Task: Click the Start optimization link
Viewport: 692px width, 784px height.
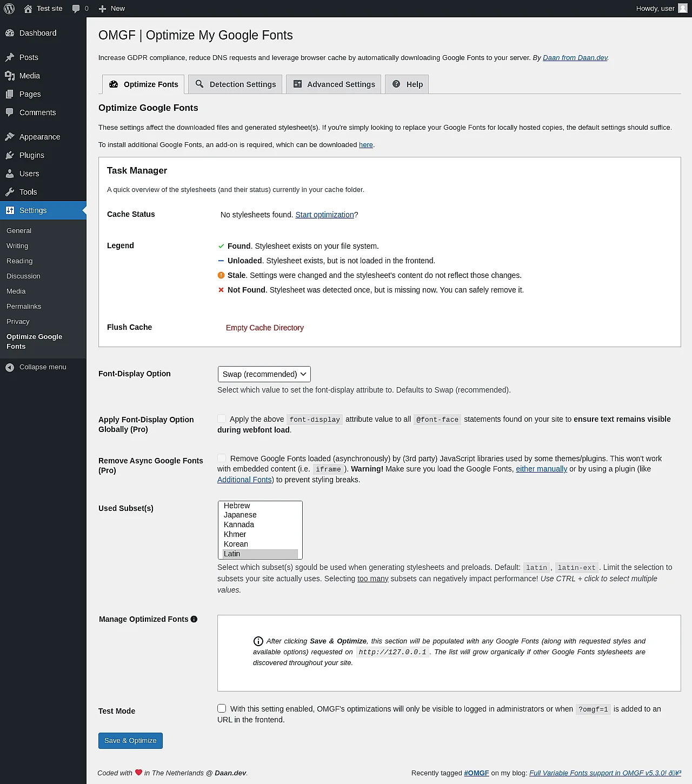Action: tap(324, 215)
